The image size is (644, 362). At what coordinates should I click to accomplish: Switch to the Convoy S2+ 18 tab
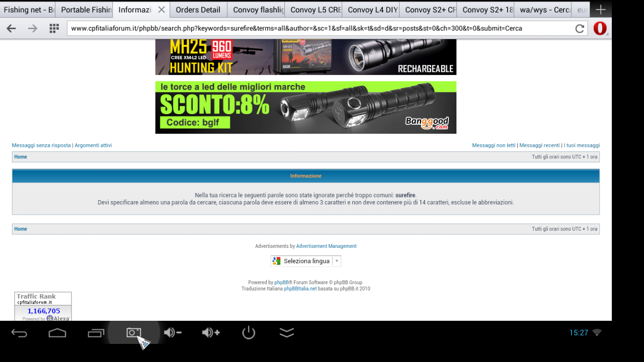[485, 10]
